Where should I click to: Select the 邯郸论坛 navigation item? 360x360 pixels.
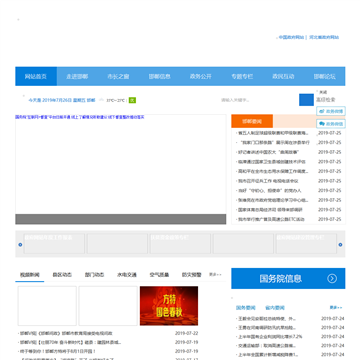[324, 76]
